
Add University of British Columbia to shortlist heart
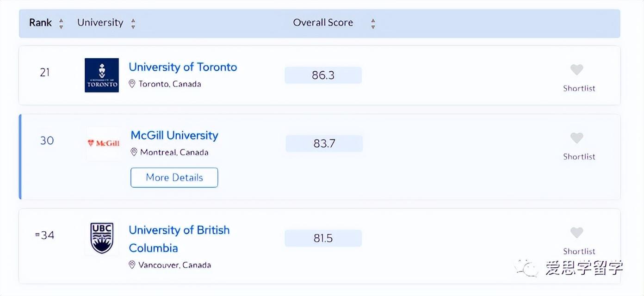pyautogui.click(x=576, y=233)
